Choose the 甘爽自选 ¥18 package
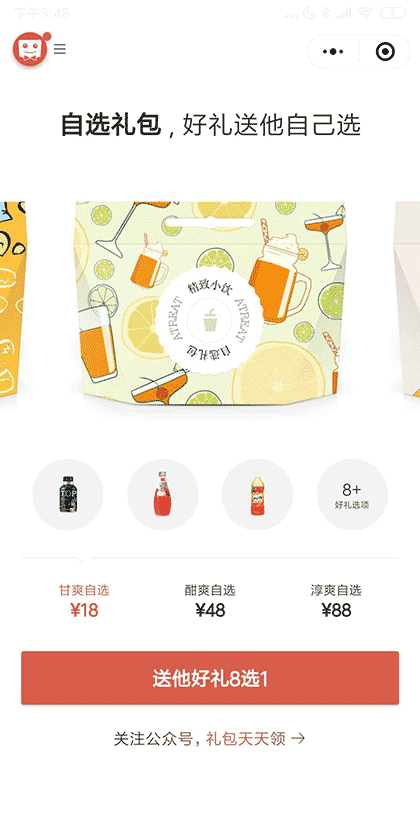Screen dimensions: 420x840 click(84, 601)
